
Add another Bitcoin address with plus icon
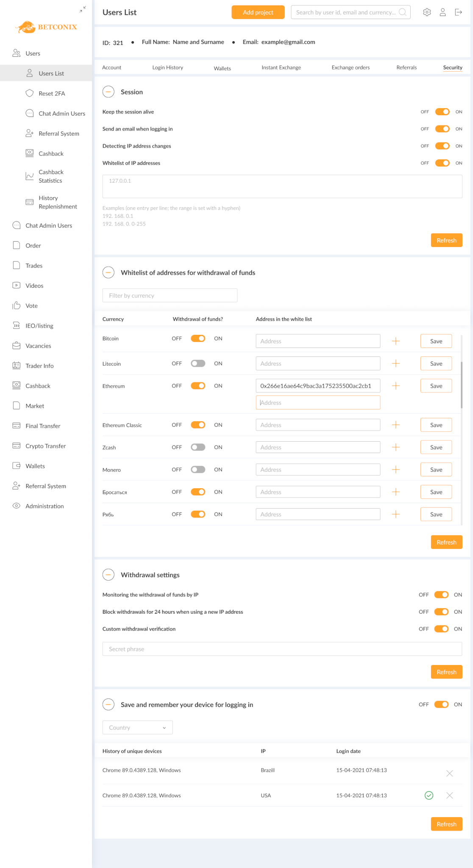point(396,341)
